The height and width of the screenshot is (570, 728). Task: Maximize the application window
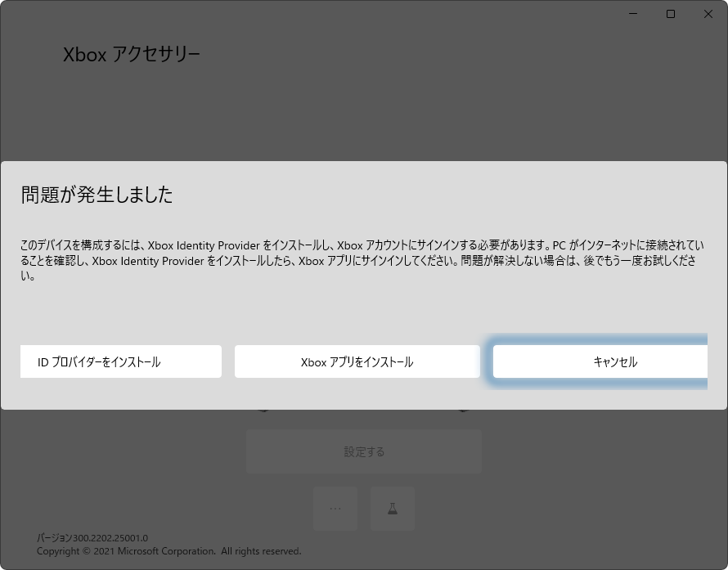(x=670, y=14)
